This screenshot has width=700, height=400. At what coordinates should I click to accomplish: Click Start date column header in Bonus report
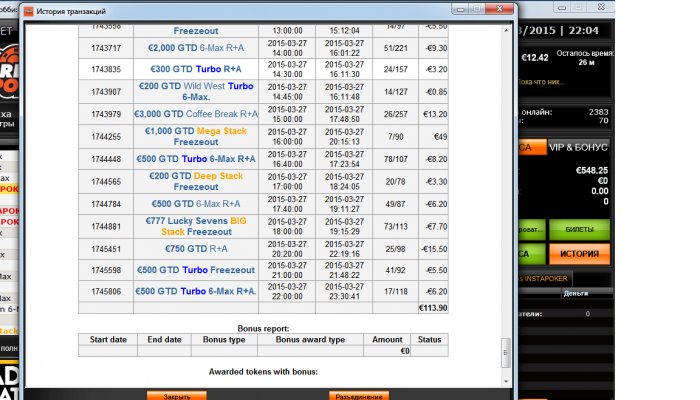coord(108,339)
